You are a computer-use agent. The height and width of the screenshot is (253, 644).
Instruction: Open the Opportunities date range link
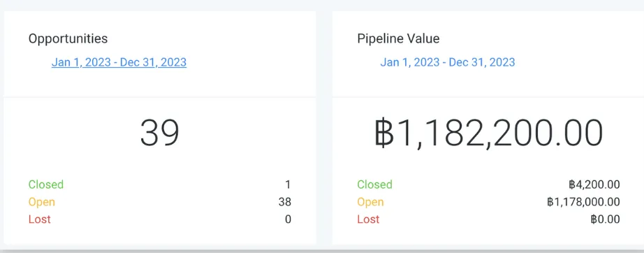(x=119, y=62)
